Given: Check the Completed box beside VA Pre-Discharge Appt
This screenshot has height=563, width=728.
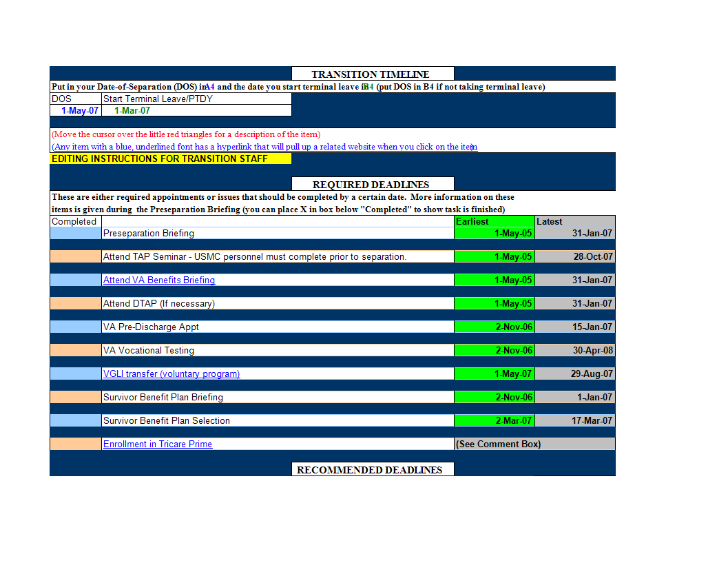Looking at the screenshot, I should pyautogui.click(x=76, y=327).
